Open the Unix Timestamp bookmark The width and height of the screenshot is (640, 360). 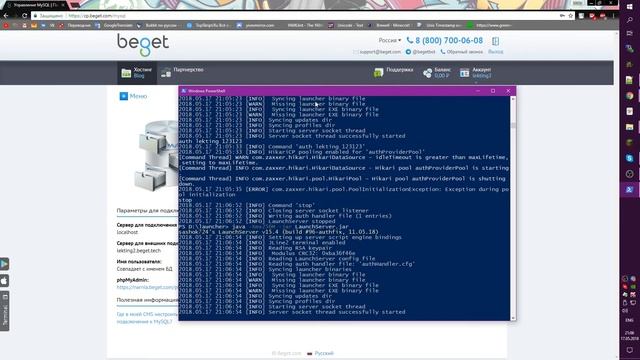point(440,25)
